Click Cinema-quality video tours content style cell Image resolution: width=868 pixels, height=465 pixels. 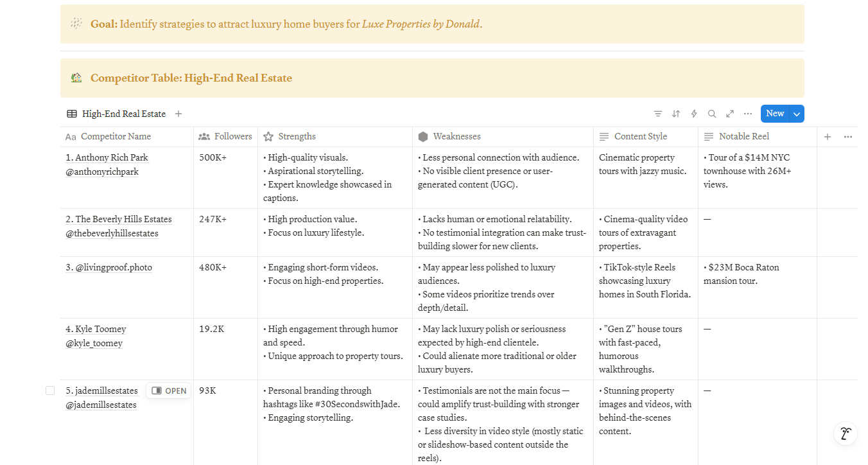point(646,232)
